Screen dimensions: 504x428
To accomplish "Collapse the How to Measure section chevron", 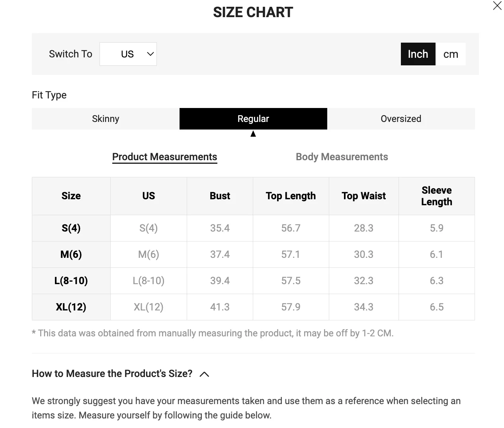I will [204, 374].
